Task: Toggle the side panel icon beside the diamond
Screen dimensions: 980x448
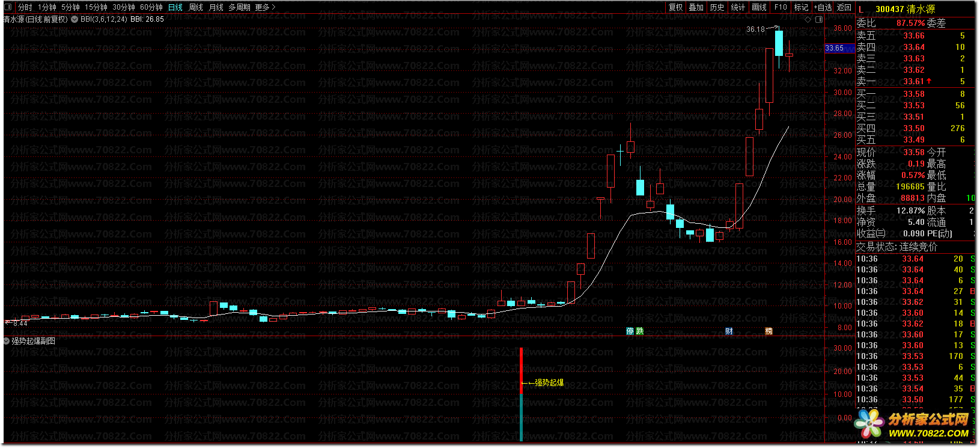Action: (819, 20)
